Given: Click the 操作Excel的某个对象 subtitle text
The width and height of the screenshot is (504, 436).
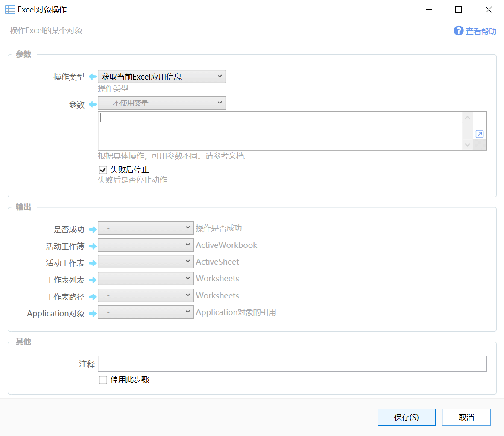Looking at the screenshot, I should [46, 31].
